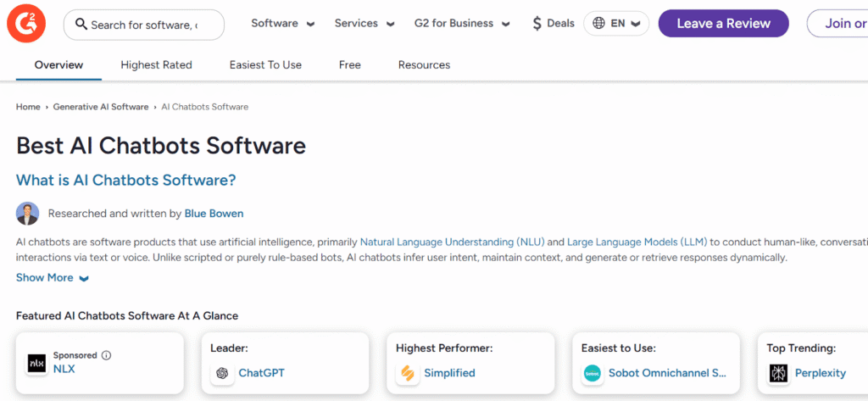Click Blue Bowen's author avatar
The height and width of the screenshot is (401, 868).
pos(28,214)
